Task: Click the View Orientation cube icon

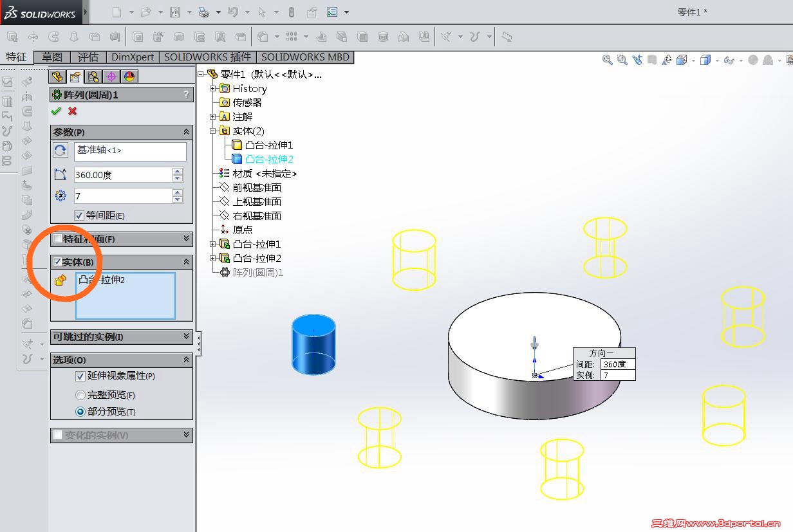Action: click(x=682, y=60)
